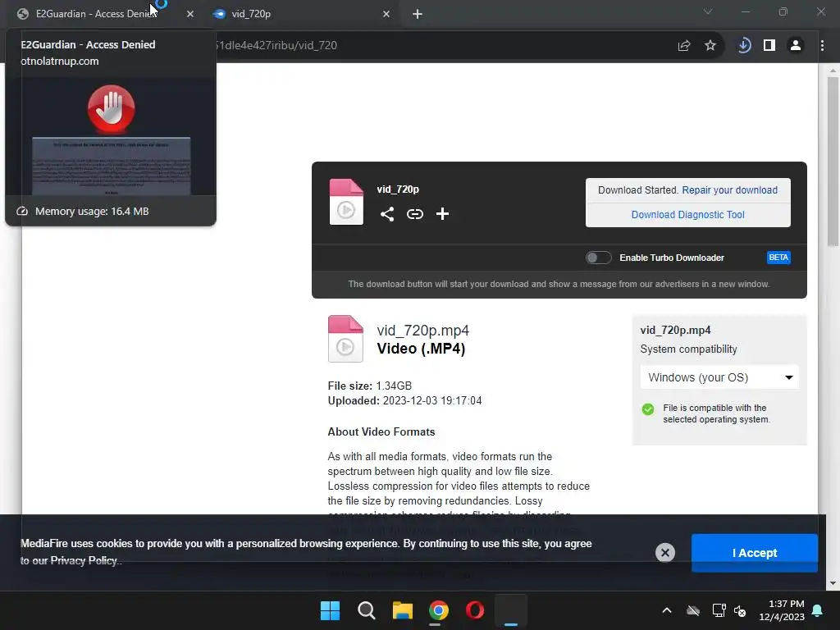840x630 pixels.
Task: Bookmark this page with the star icon
Action: [x=710, y=46]
